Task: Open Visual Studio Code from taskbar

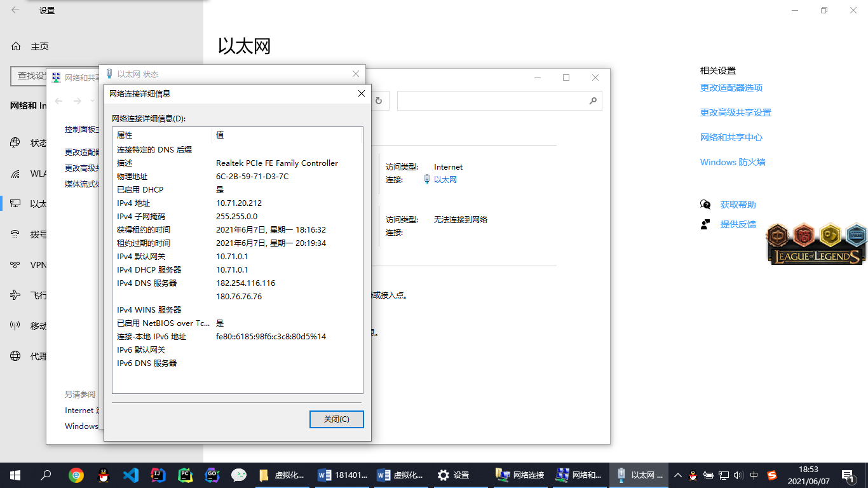Action: pyautogui.click(x=130, y=475)
